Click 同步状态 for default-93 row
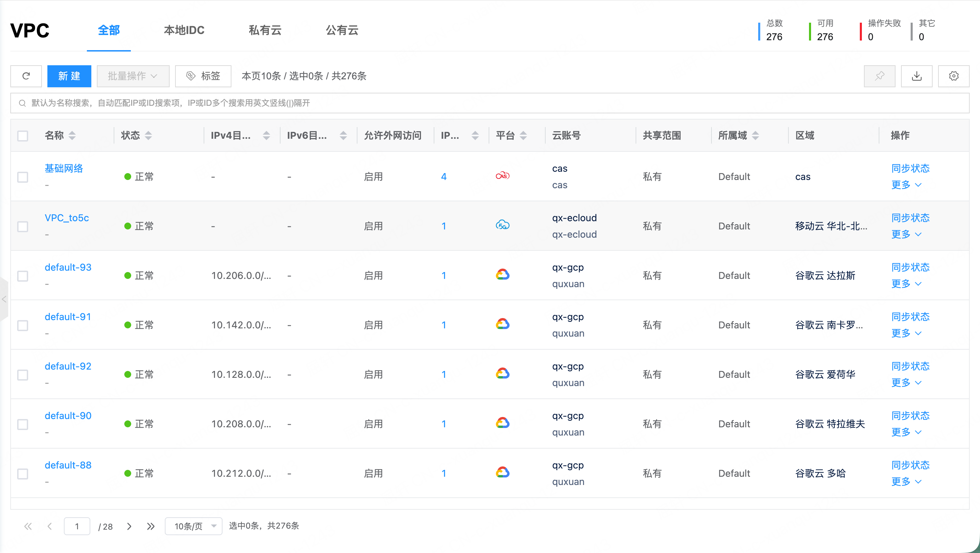This screenshot has width=980, height=553. coord(910,268)
